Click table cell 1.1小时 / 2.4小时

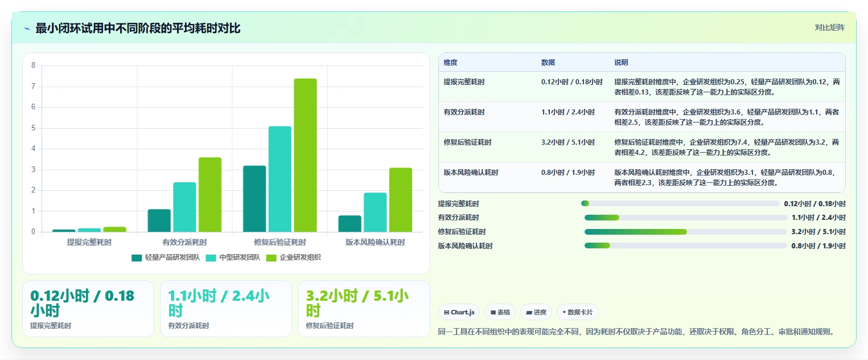click(x=568, y=112)
